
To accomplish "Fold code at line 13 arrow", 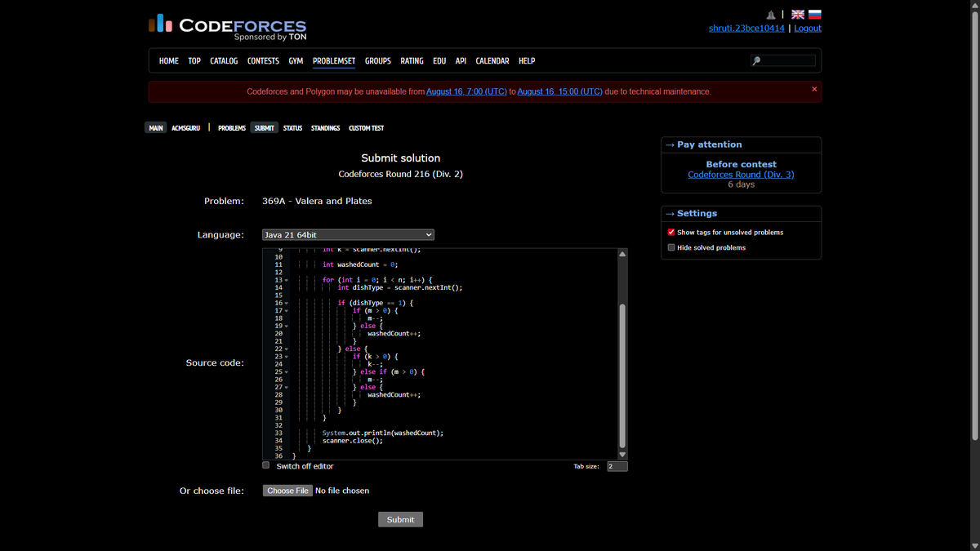I will pos(287,280).
